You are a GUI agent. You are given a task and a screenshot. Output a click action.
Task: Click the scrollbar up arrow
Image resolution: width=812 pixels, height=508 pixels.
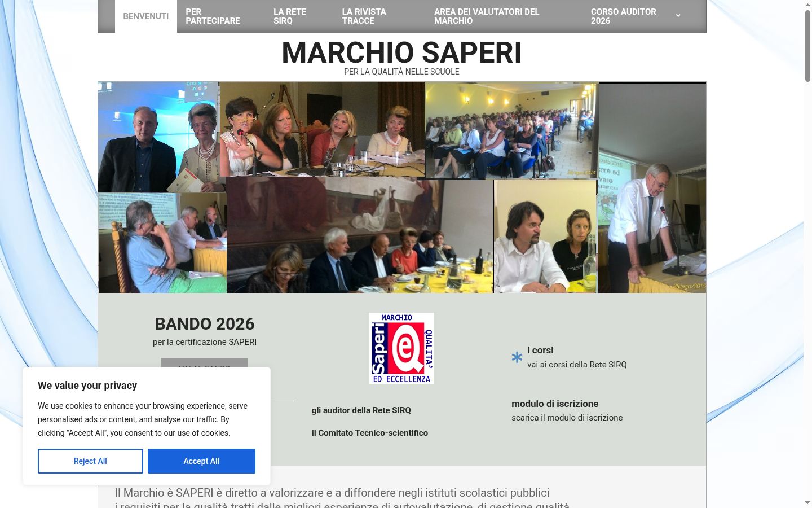tap(807, 4)
